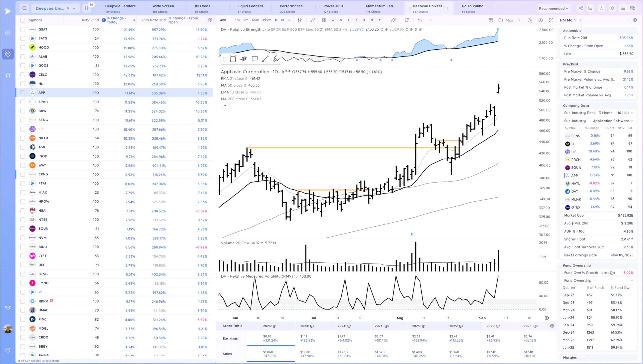This screenshot has width=643, height=364.
Task: Sort by Run Rate 20d column header
Action: click(154, 20)
